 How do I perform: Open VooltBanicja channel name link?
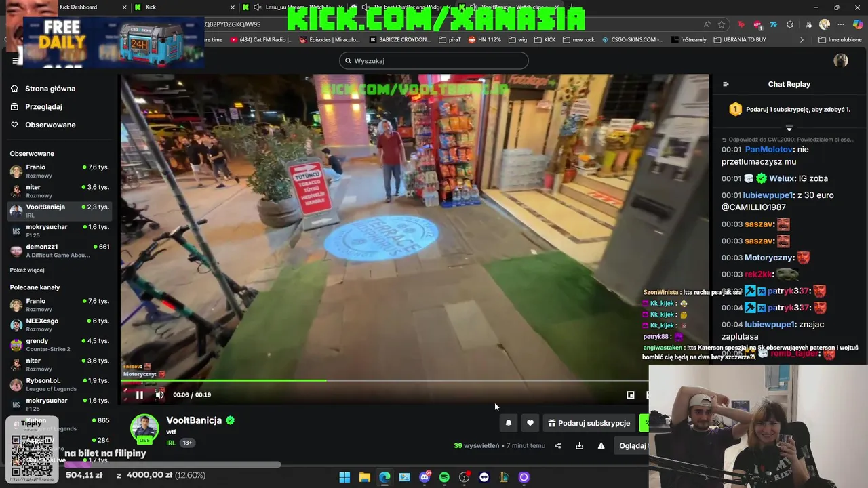pyautogui.click(x=194, y=420)
